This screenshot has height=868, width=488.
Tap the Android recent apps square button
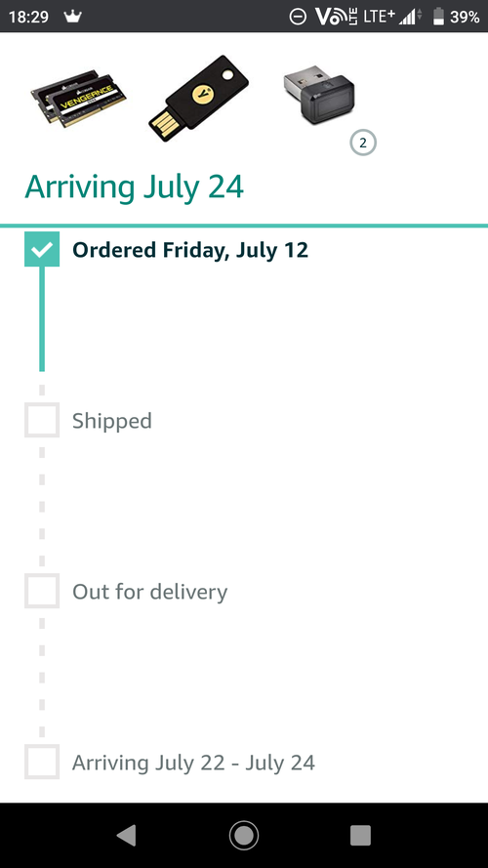click(360, 835)
